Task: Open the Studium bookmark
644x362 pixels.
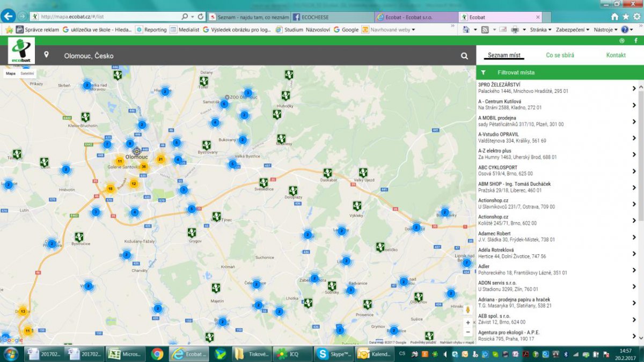Action: [289, 29]
